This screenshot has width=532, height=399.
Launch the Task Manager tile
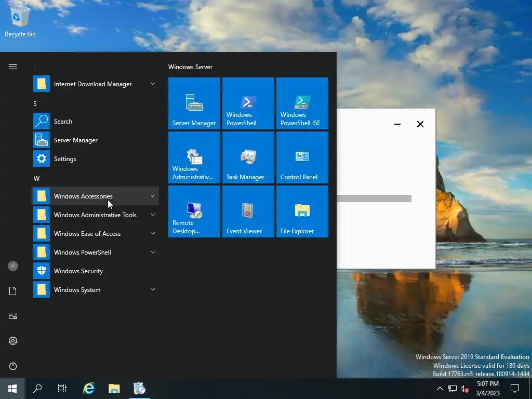248,157
